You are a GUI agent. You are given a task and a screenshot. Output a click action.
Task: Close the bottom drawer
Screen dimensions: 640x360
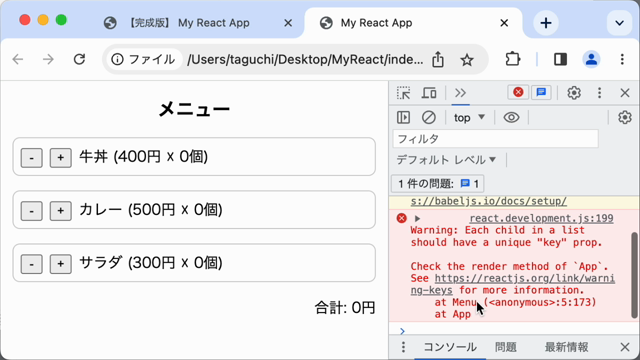[624, 347]
